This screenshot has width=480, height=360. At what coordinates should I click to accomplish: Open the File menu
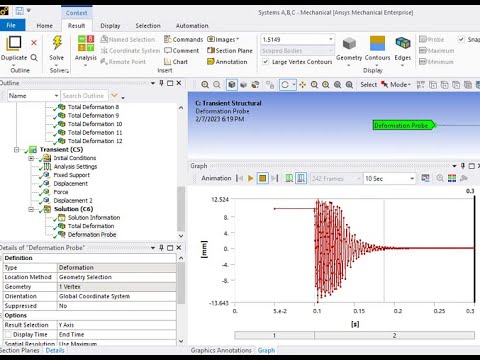point(11,25)
